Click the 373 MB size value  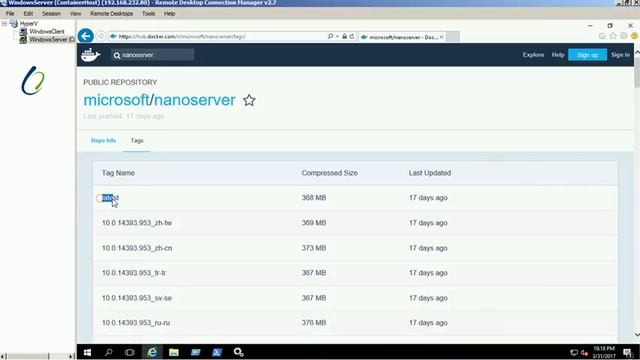[314, 248]
